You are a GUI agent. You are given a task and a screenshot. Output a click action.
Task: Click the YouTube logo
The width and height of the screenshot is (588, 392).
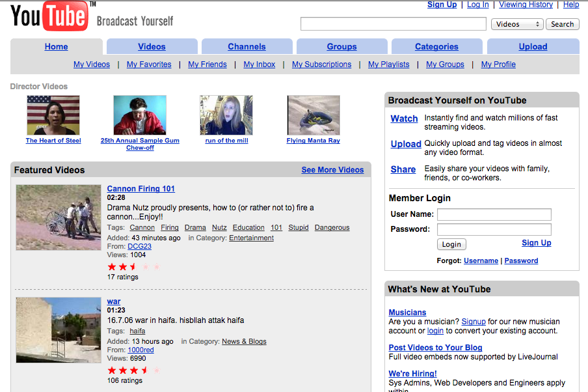pyautogui.click(x=49, y=16)
